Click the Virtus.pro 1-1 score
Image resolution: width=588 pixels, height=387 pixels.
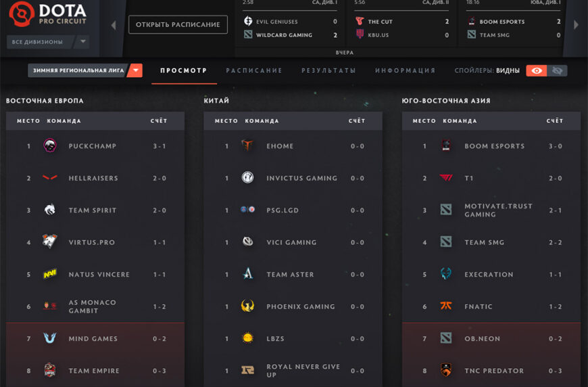click(x=160, y=242)
